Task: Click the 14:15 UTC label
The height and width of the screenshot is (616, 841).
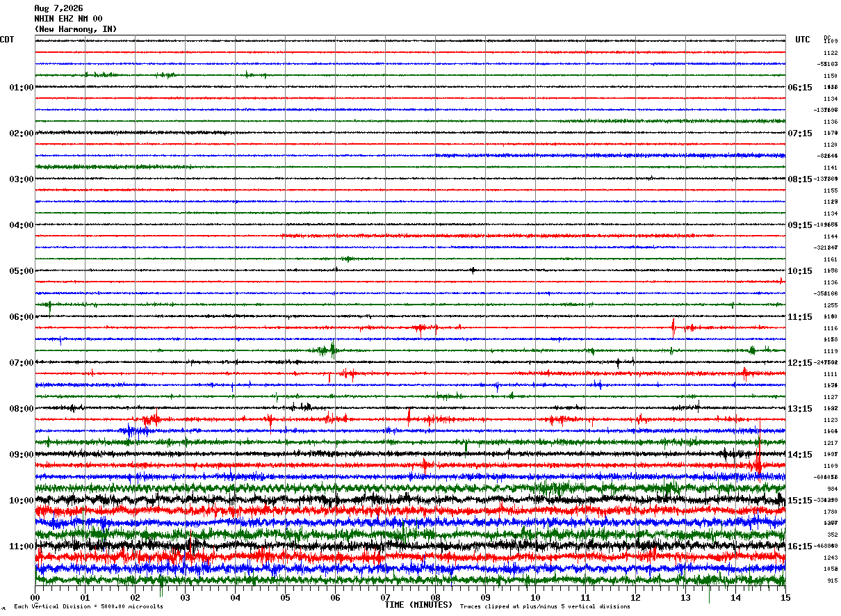Action: pyautogui.click(x=800, y=455)
